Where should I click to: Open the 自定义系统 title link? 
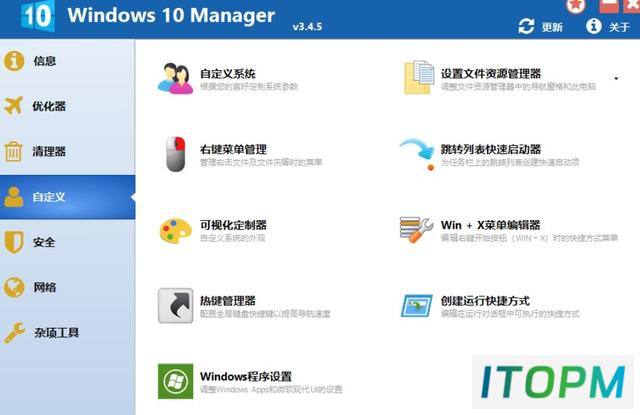click(x=228, y=74)
